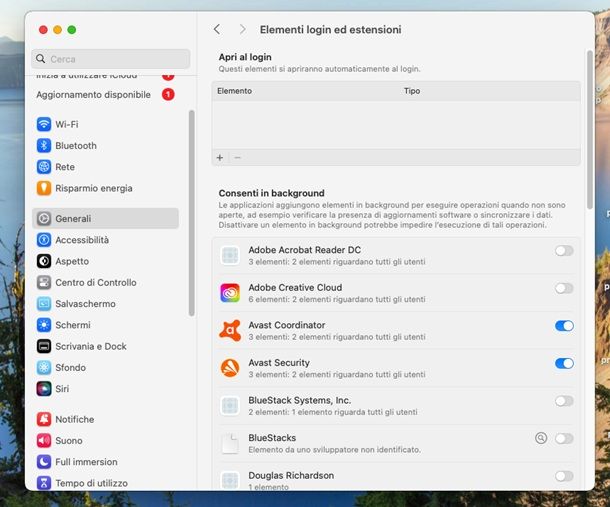Disable Avast Coordinator background toggle
Screen dimensions: 610x507
point(564,326)
